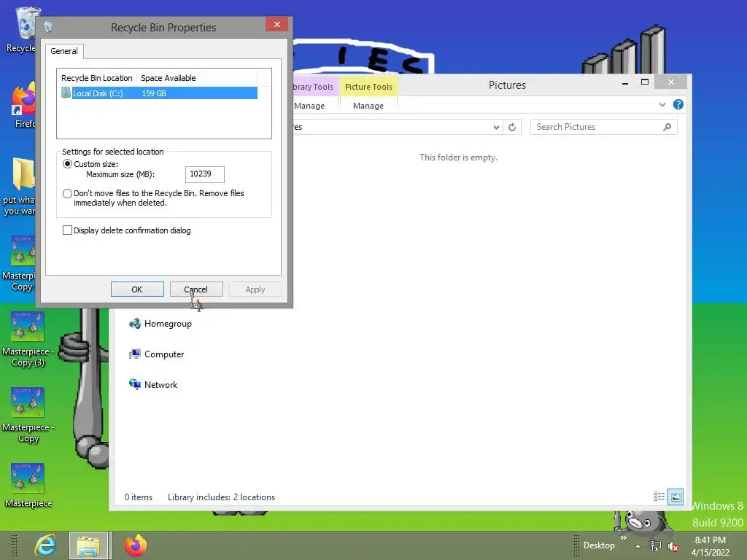Screen dimensions: 747x560
Task: Select Local Disk (C:) row in location list
Action: (159, 93)
